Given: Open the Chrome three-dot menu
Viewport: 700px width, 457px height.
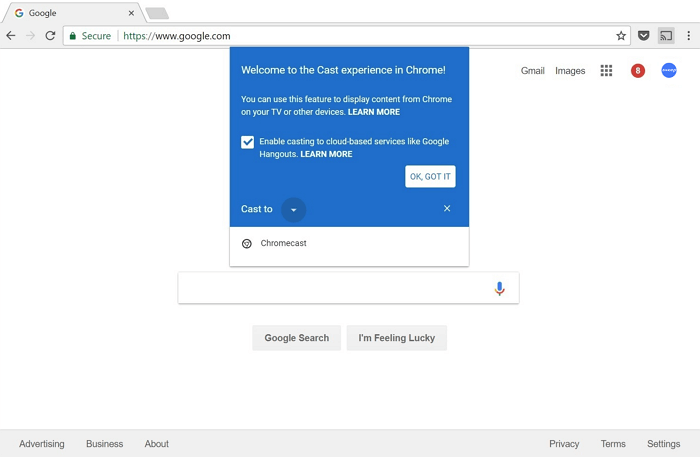Looking at the screenshot, I should point(689,36).
